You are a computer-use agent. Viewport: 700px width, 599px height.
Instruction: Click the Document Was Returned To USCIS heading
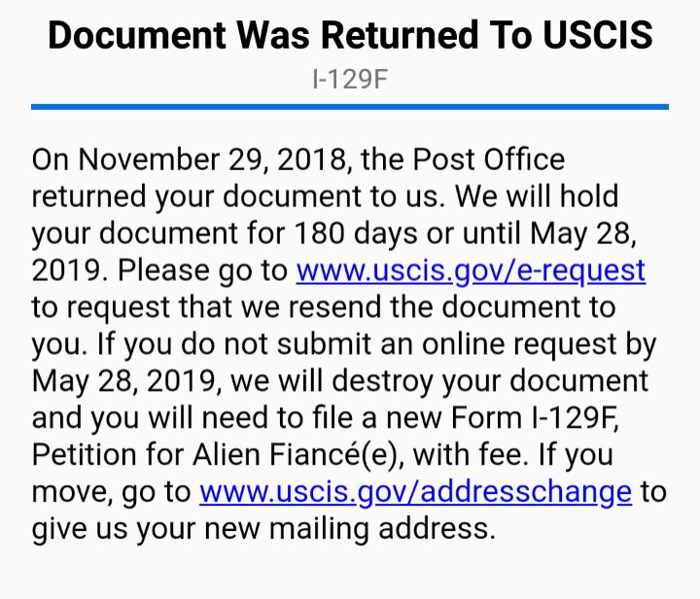(x=350, y=35)
